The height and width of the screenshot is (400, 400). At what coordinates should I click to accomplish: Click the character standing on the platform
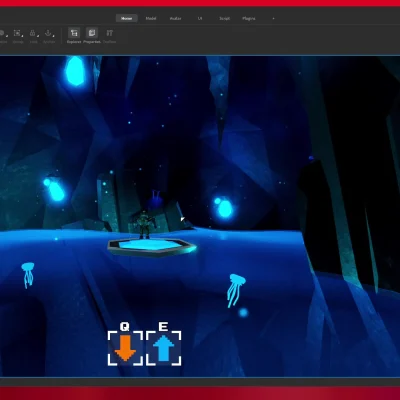(144, 225)
